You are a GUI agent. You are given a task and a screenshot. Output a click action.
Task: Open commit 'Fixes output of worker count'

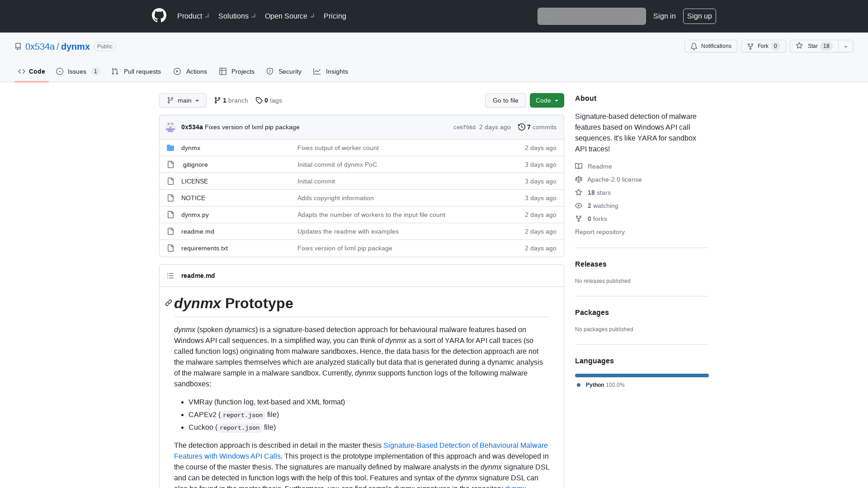338,148
